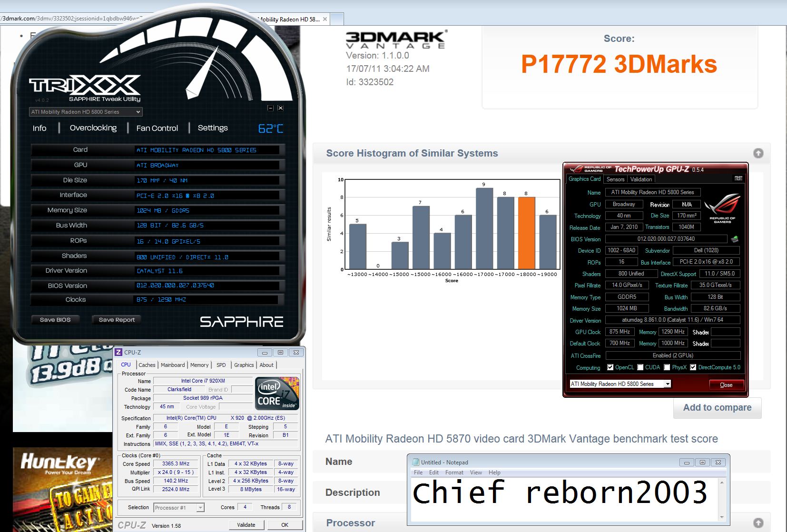Open CPU-Z Processor selection dropdown

click(179, 508)
